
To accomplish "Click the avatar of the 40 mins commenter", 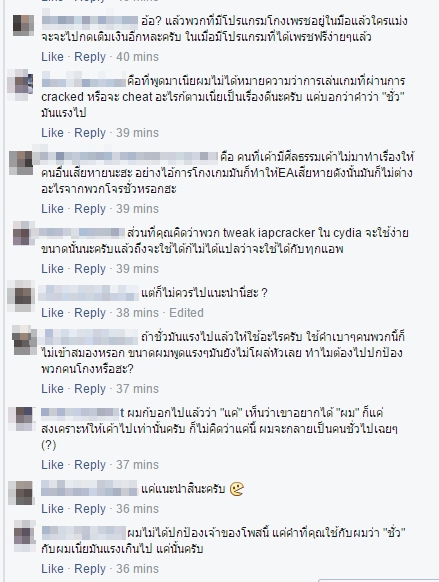I will (23, 25).
